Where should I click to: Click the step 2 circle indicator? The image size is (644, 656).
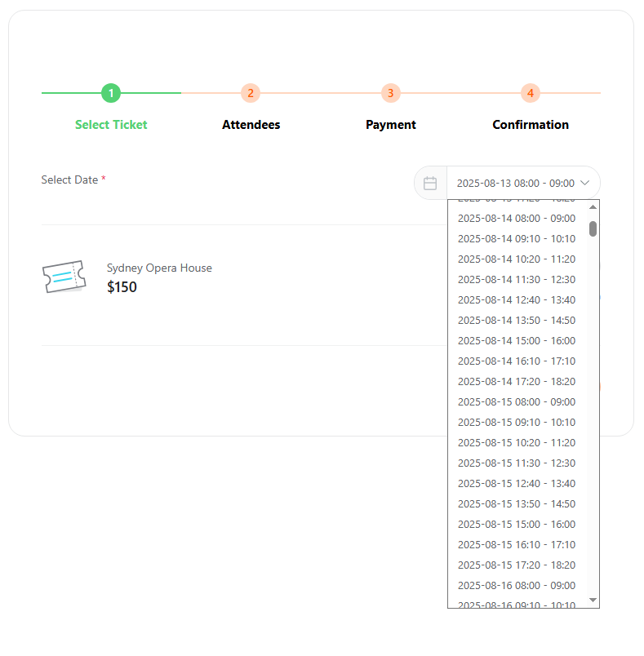click(251, 93)
